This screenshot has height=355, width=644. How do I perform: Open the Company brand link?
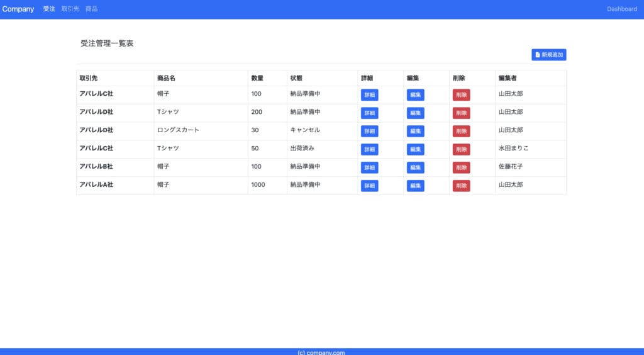[18, 9]
